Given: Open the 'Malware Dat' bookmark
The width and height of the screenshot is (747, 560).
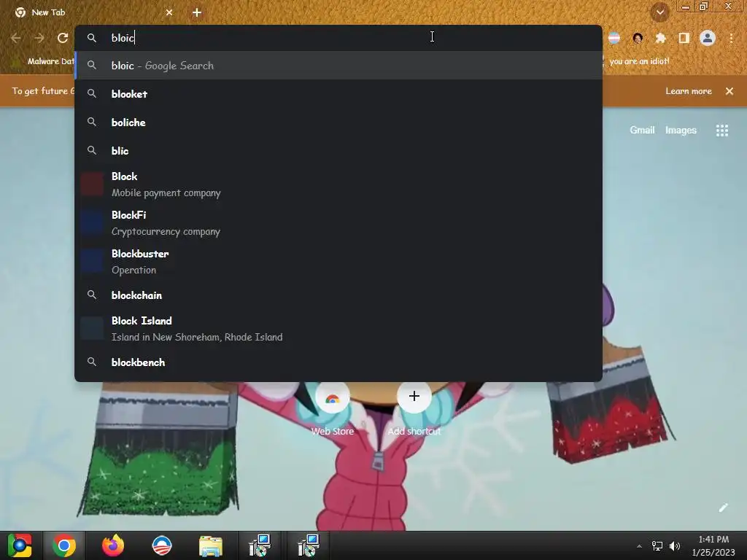Looking at the screenshot, I should (43, 61).
